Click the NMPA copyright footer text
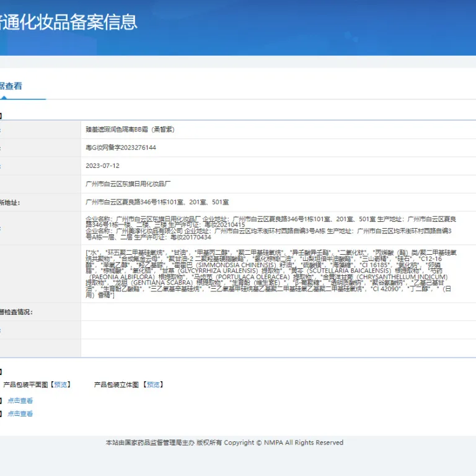Screen dimensions: 476x476 pyautogui.click(x=224, y=443)
